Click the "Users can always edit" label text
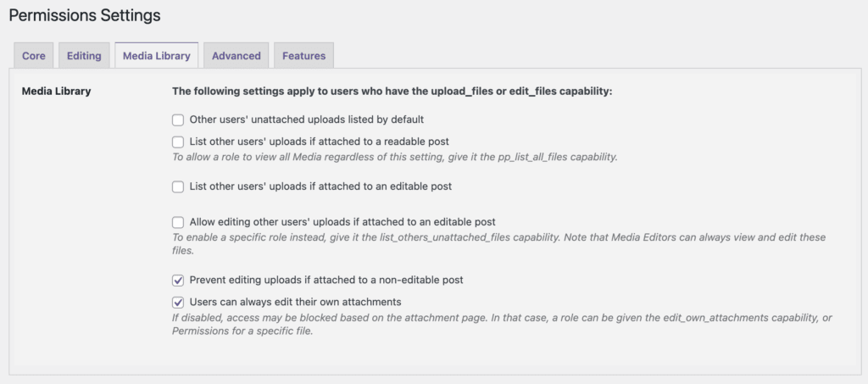The image size is (868, 384). point(295,302)
